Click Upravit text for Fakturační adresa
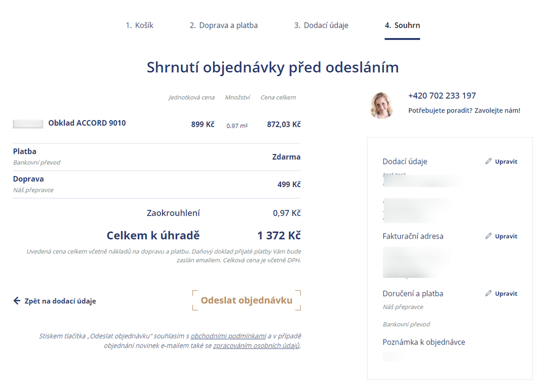 click(x=506, y=236)
